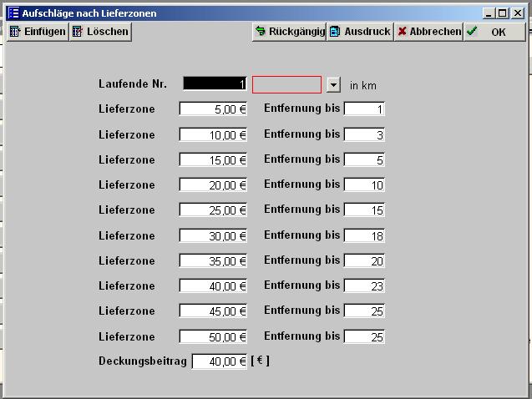Edit the Lieferzone 20,00 € field
Screen dimensions: 532x399
click(x=213, y=185)
